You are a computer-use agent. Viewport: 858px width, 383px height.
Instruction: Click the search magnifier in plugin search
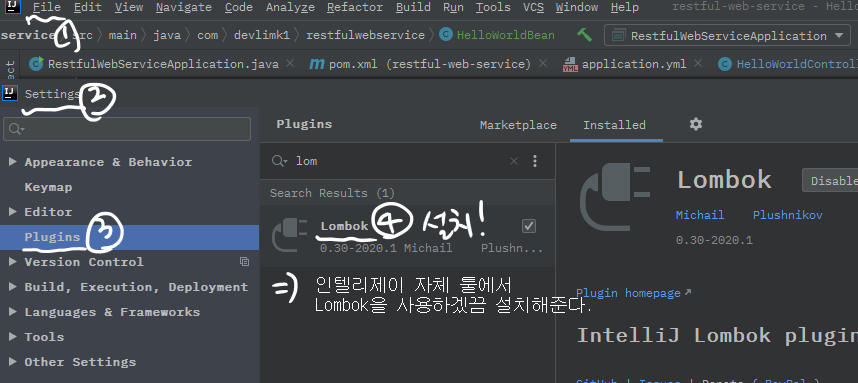(279, 161)
